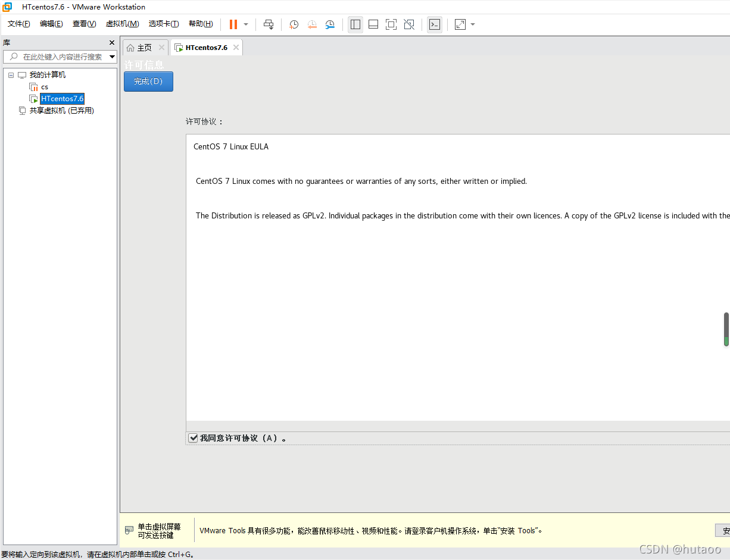Switch to Unity mode
730x560 pixels.
409,24
